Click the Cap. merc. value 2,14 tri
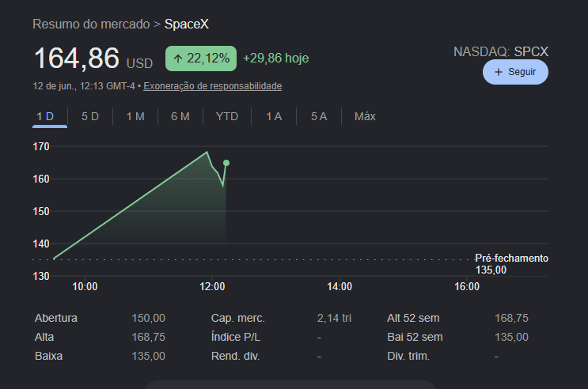Screen dimensions: 588x389 334,318
